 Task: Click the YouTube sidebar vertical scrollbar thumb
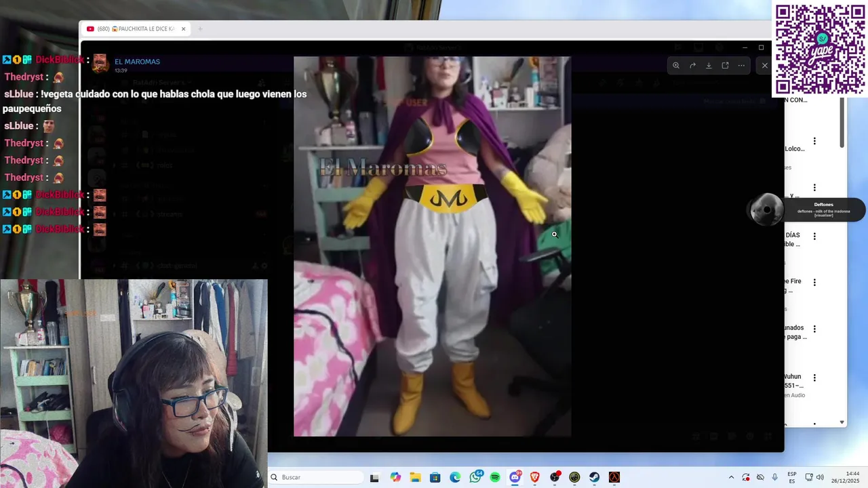click(x=842, y=122)
